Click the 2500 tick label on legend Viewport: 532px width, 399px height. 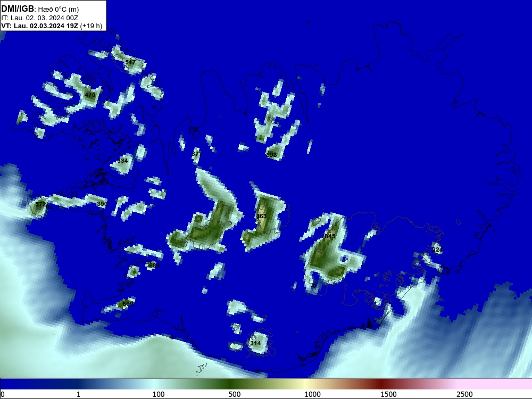pyautogui.click(x=464, y=394)
